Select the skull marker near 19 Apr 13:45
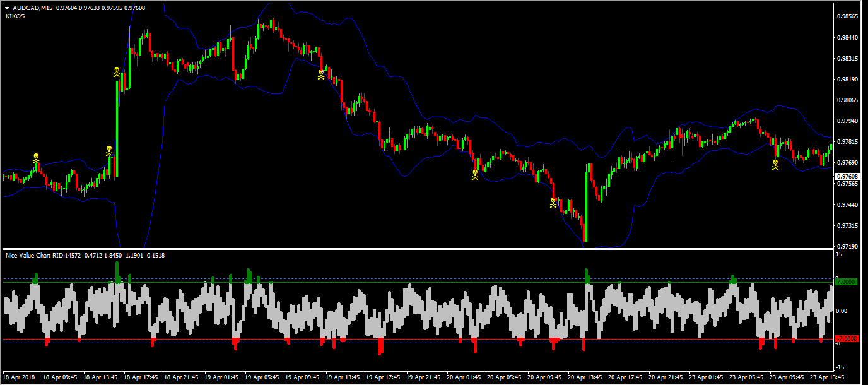868x385 pixels. pos(321,73)
